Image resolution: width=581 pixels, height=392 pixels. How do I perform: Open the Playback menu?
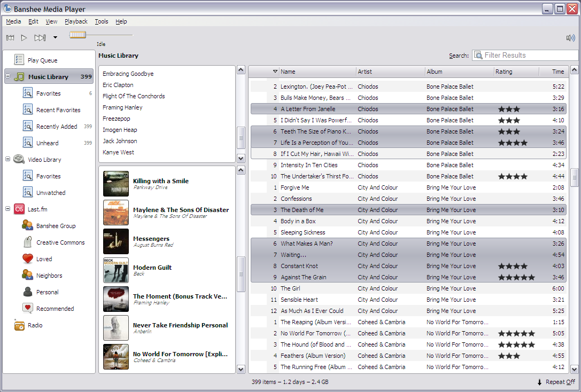click(76, 21)
